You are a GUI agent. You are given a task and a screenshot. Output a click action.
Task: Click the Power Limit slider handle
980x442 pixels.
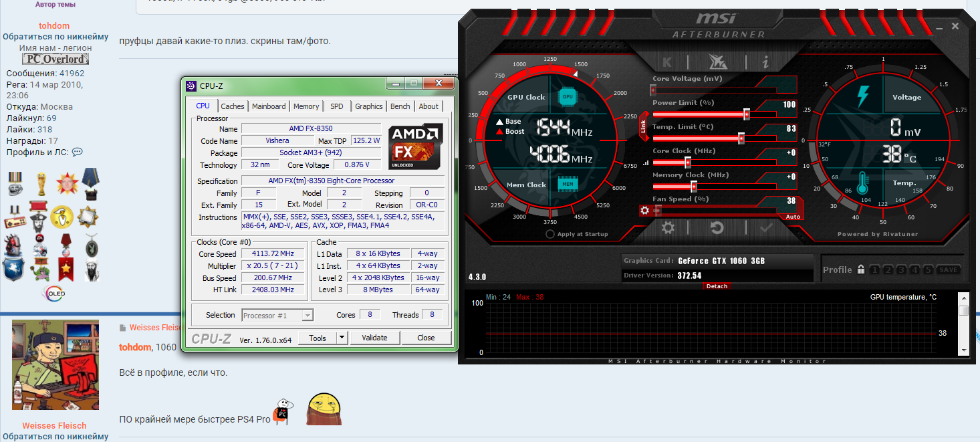click(x=747, y=114)
